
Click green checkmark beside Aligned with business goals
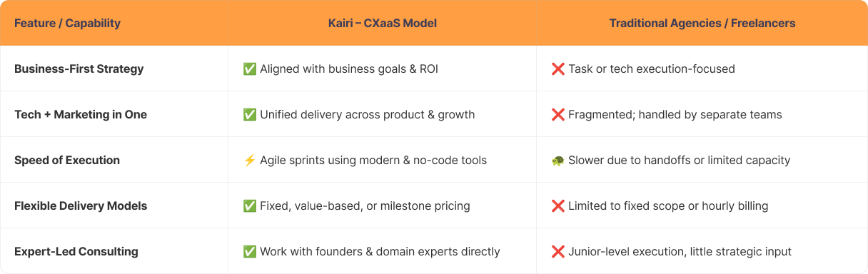click(x=249, y=69)
